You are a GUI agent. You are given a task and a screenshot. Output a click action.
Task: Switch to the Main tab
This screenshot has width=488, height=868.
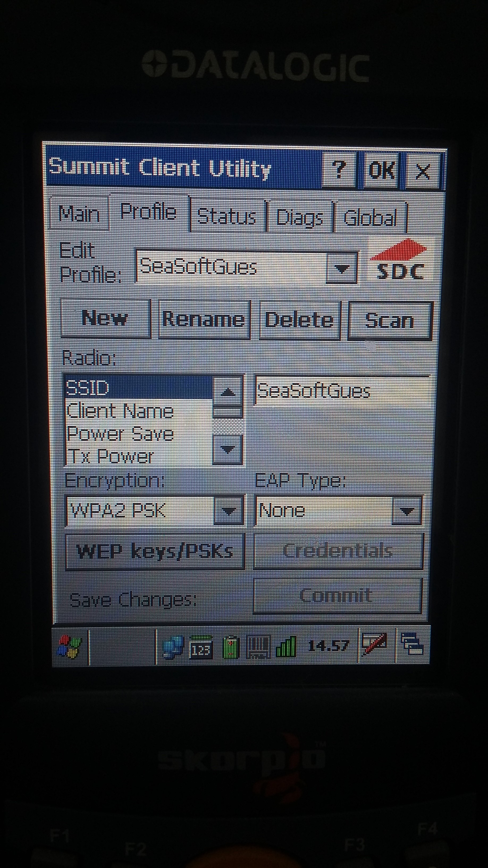point(79,214)
